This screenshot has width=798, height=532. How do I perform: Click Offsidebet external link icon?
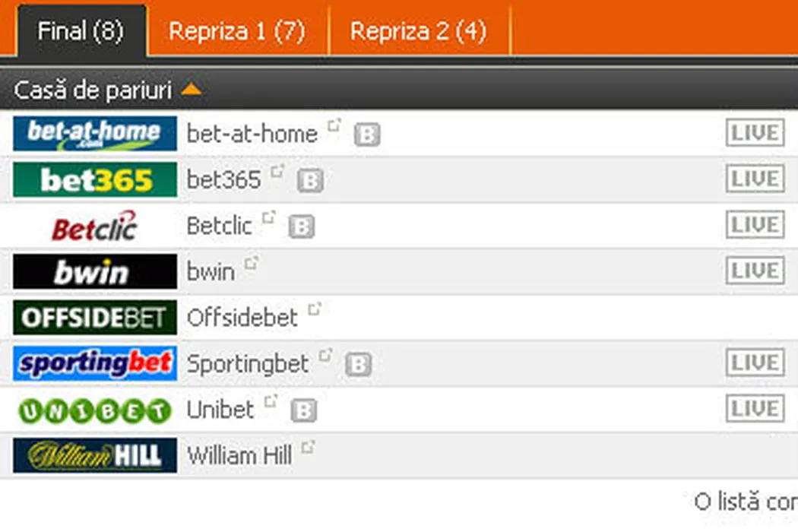314,309
